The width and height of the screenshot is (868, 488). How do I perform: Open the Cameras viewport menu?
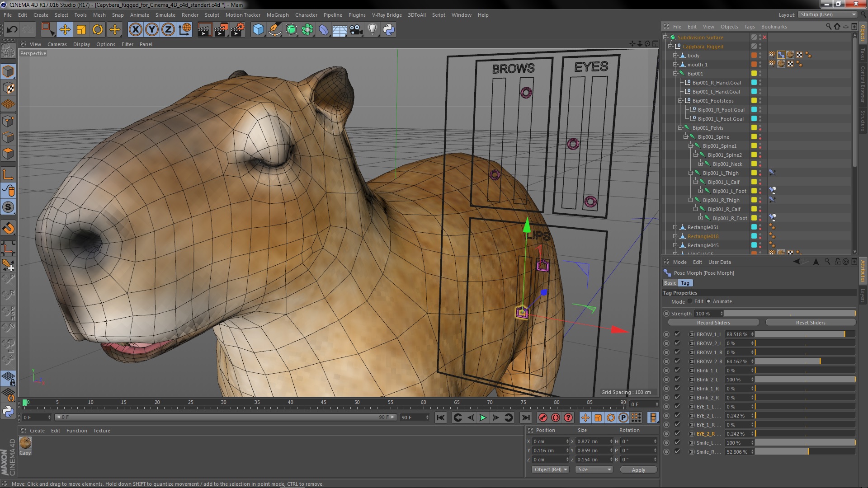click(57, 44)
